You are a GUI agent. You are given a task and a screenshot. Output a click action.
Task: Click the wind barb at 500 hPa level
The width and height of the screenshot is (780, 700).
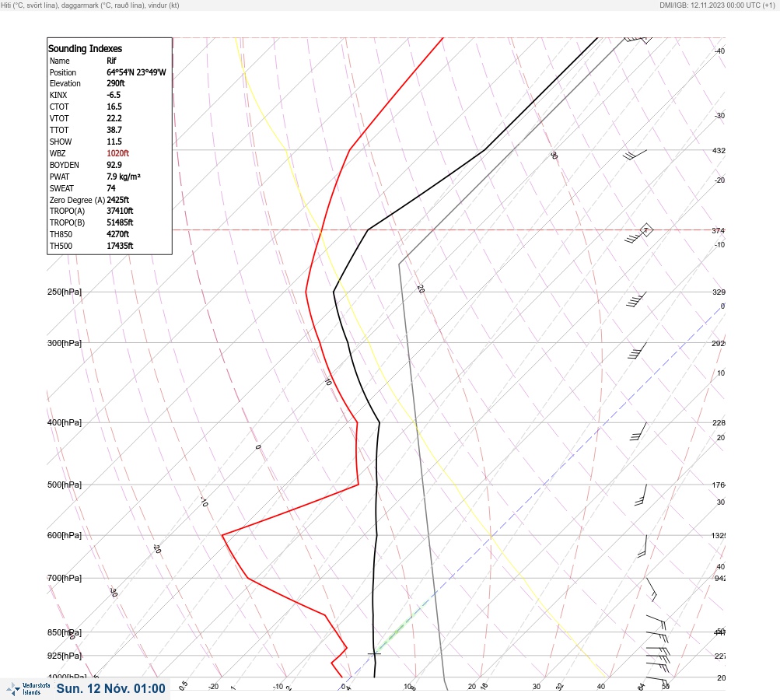tap(642, 495)
